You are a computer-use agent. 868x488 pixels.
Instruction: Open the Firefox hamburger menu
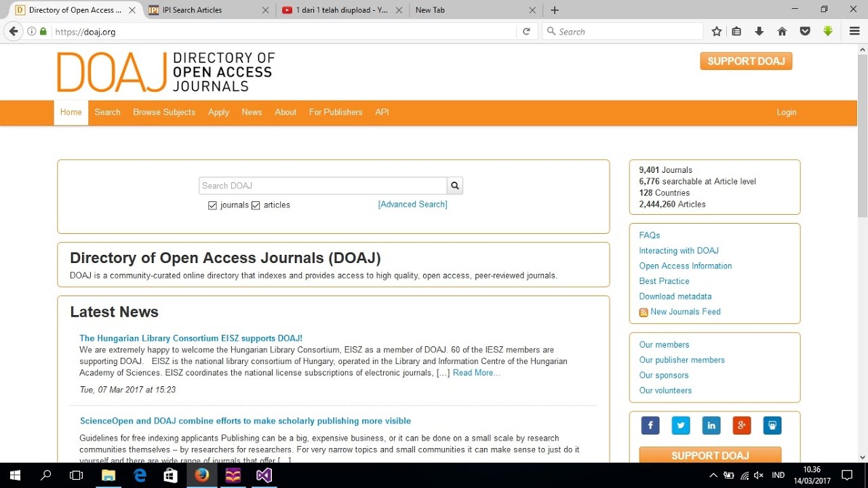point(854,31)
